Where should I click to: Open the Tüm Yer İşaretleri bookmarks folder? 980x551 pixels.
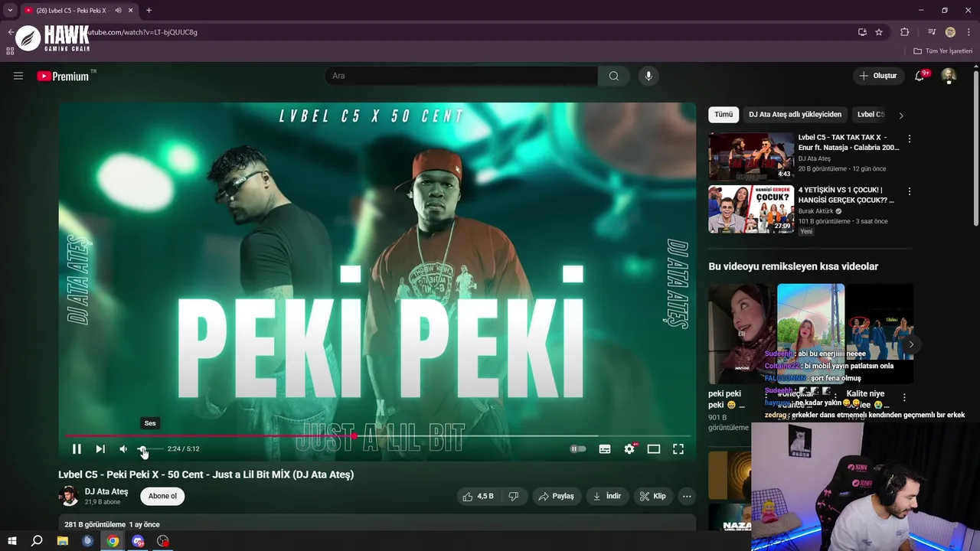tap(942, 51)
